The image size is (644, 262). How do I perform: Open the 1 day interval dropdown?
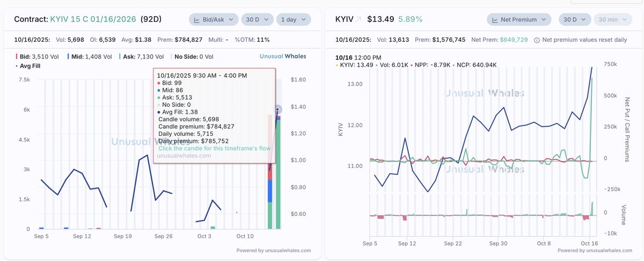(x=293, y=20)
